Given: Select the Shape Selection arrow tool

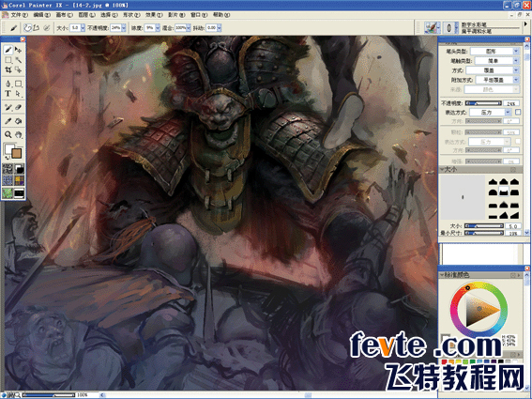Looking at the screenshot, I should coord(19,93).
